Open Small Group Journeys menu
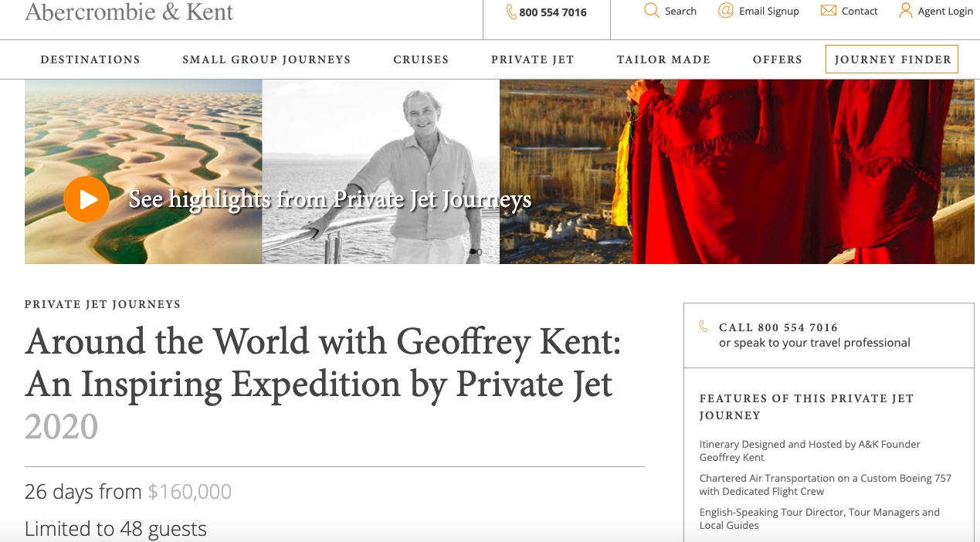 pos(266,59)
